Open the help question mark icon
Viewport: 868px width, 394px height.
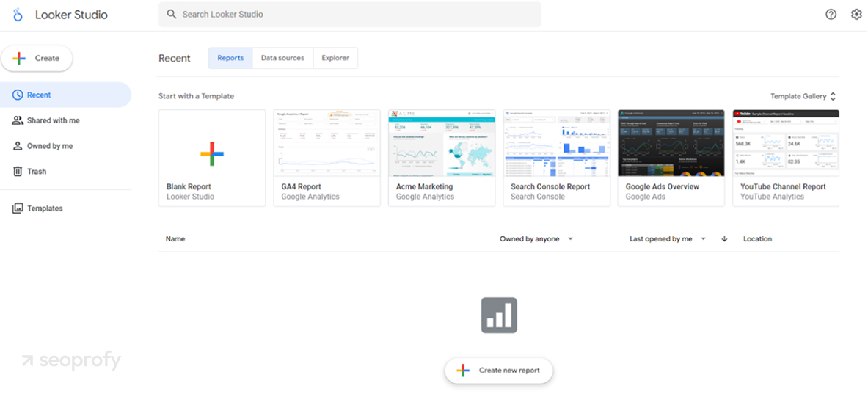831,14
